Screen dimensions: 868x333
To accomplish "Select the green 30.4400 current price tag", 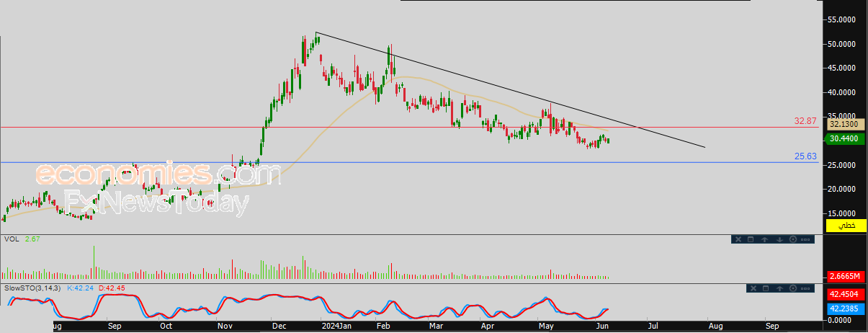I will 846,138.
